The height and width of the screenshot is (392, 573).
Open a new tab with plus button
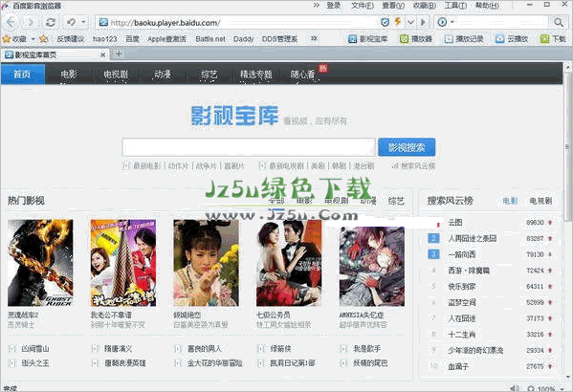click(x=119, y=54)
